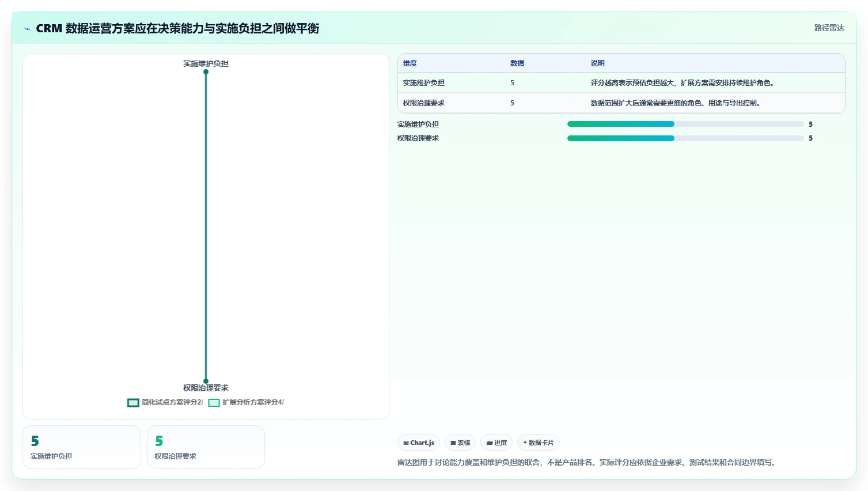868x491 pixels.
Task: Click the 实施维护负担 progress bar
Action: (x=685, y=124)
